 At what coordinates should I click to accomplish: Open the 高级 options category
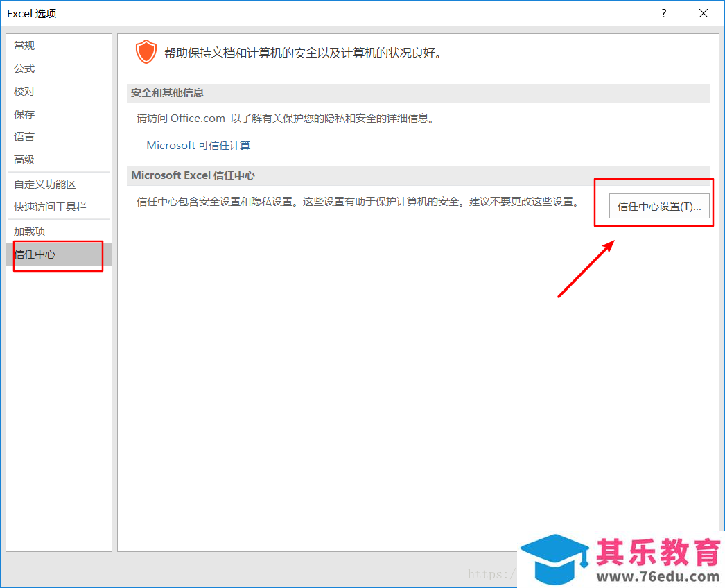pos(59,159)
